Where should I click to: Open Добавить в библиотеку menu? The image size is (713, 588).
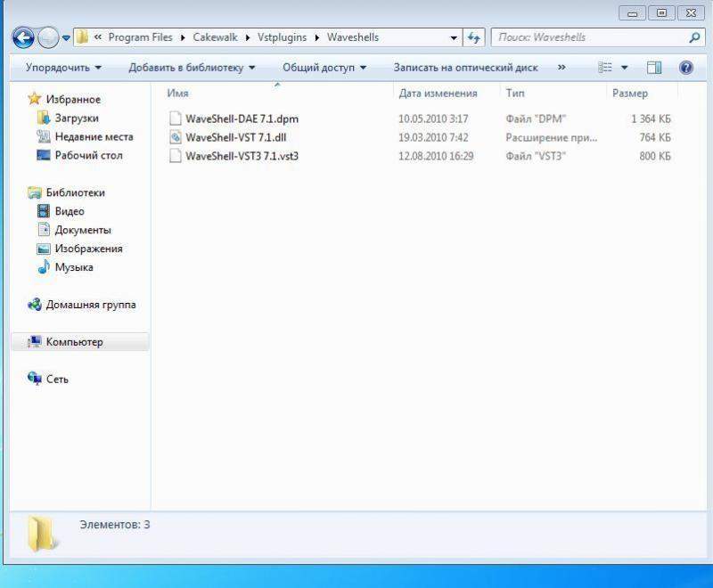[192, 68]
